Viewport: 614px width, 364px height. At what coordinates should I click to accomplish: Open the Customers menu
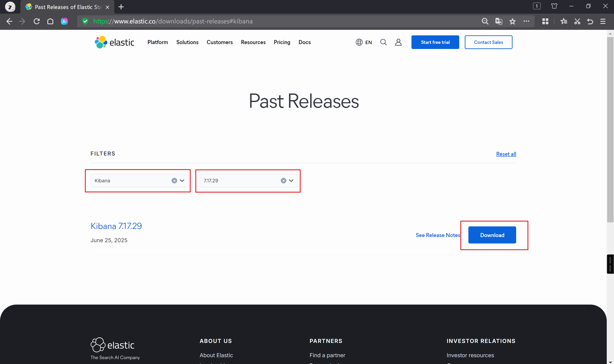pyautogui.click(x=220, y=42)
